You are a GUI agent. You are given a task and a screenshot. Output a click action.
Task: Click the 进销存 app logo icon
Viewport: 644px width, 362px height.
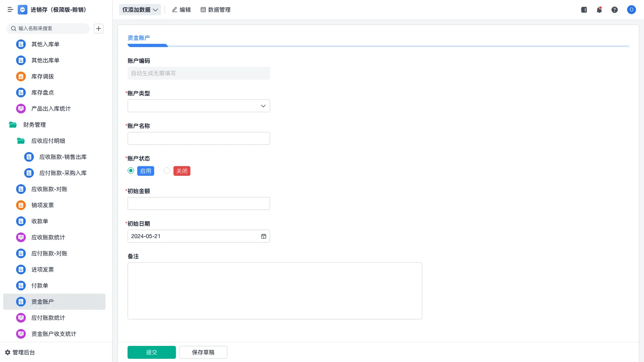click(x=23, y=10)
